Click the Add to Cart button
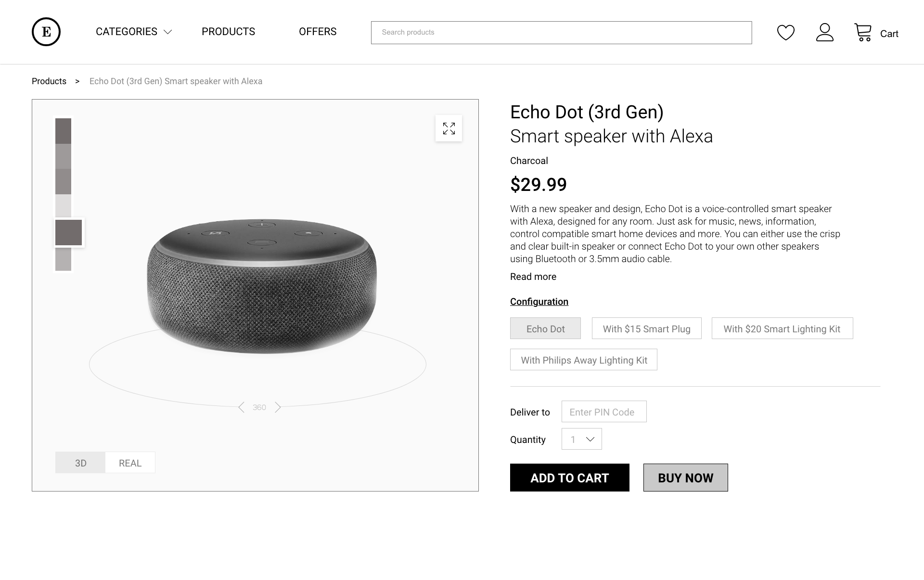This screenshot has height=580, width=924. pos(569,478)
